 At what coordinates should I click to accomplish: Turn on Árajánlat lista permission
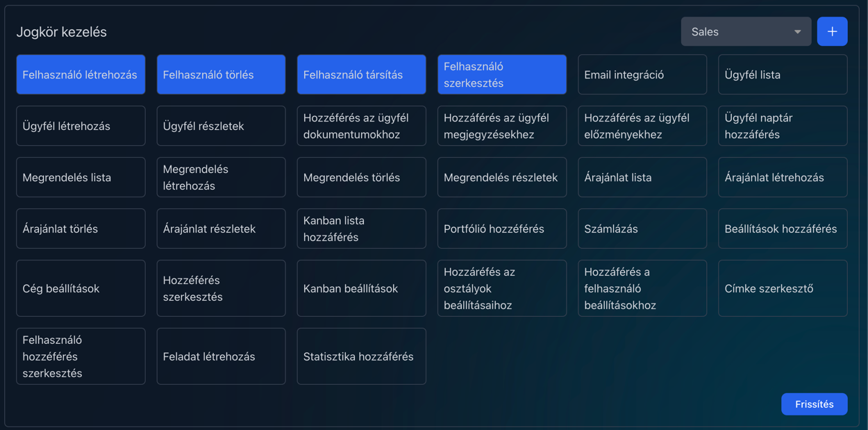pos(642,178)
